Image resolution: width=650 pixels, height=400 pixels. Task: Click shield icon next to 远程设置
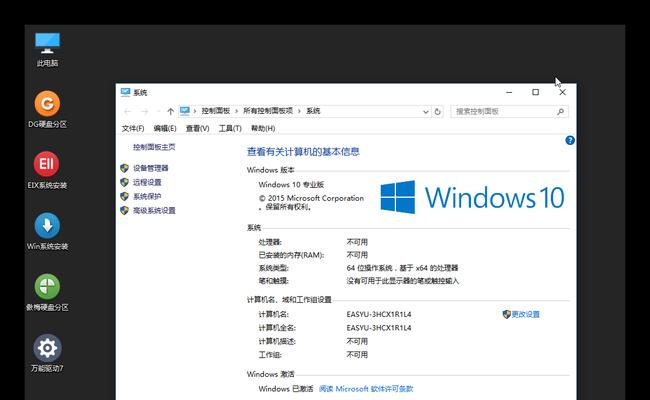click(124, 182)
